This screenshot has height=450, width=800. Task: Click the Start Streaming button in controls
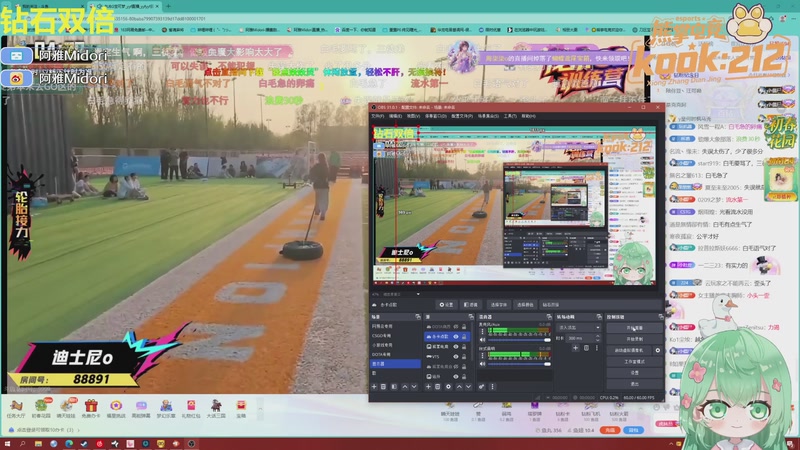click(x=635, y=328)
